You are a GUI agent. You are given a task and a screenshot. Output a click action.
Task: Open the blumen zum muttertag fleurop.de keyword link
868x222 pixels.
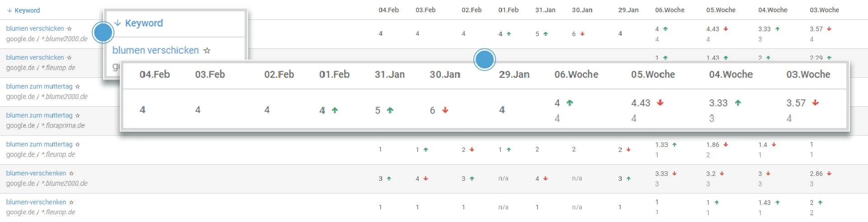pos(39,144)
